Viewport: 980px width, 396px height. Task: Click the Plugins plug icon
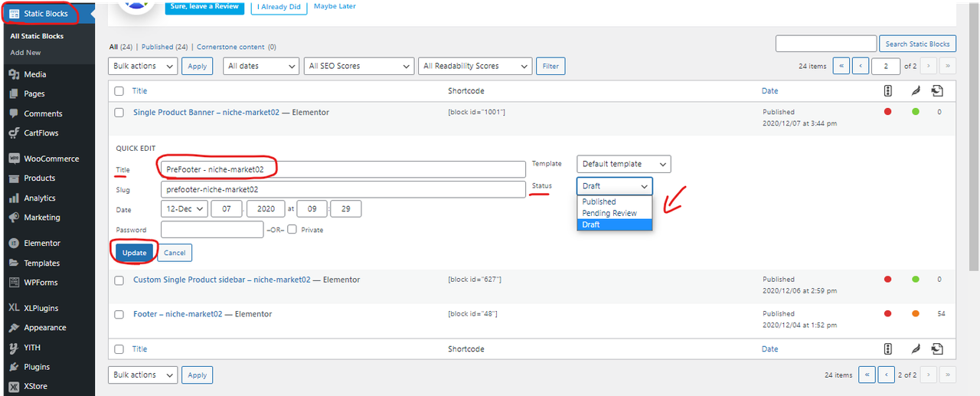(14, 367)
